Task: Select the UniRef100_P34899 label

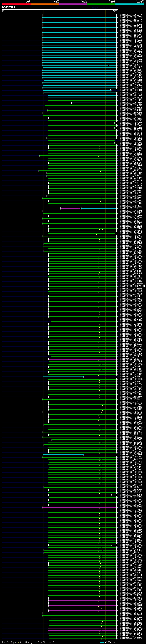Action: tap(131, 445)
